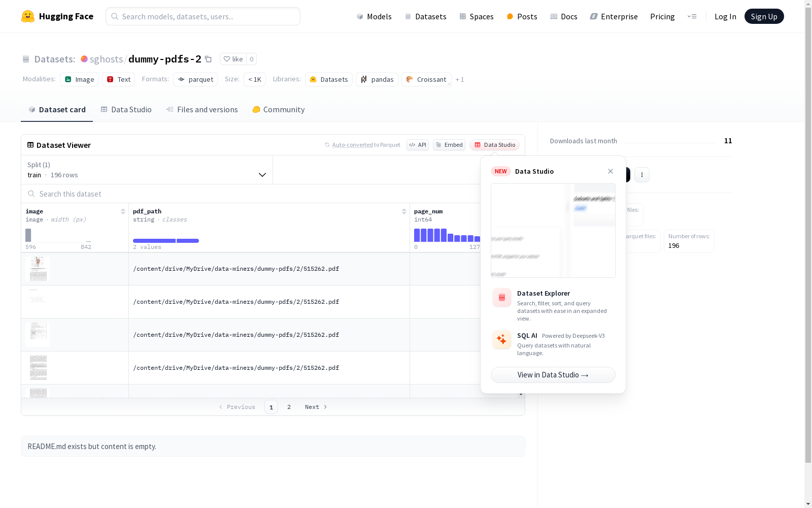Click the Embed button

pyautogui.click(x=449, y=145)
